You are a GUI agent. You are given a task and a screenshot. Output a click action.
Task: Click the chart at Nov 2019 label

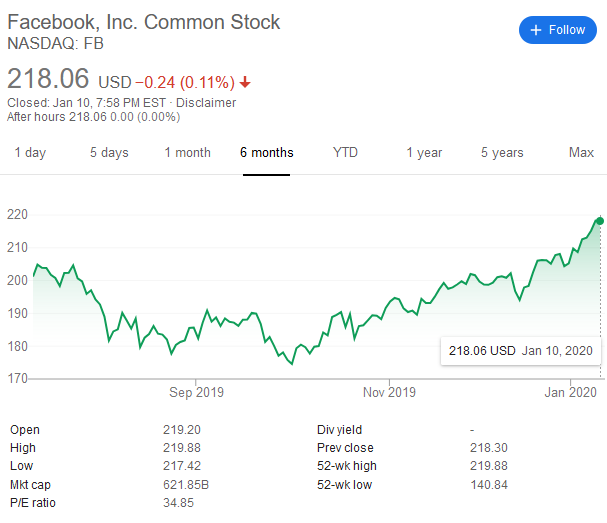click(388, 391)
